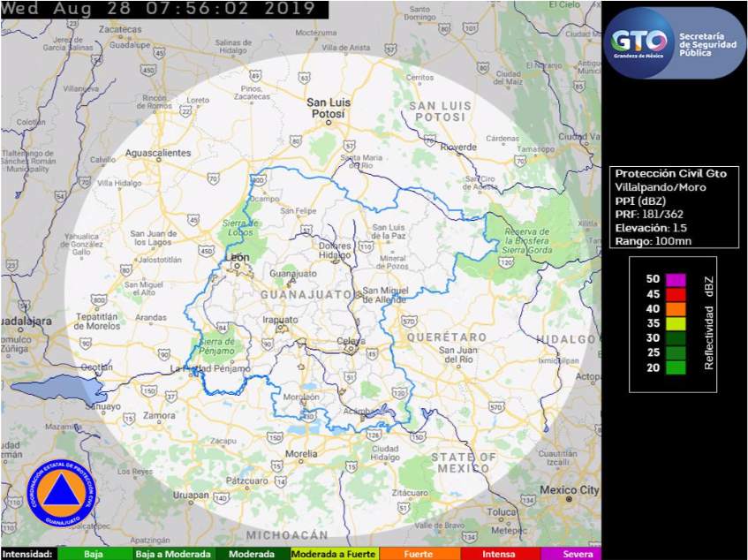748x560 pixels.
Task: Click the San Miguel de Allende label
Action: 385,295
